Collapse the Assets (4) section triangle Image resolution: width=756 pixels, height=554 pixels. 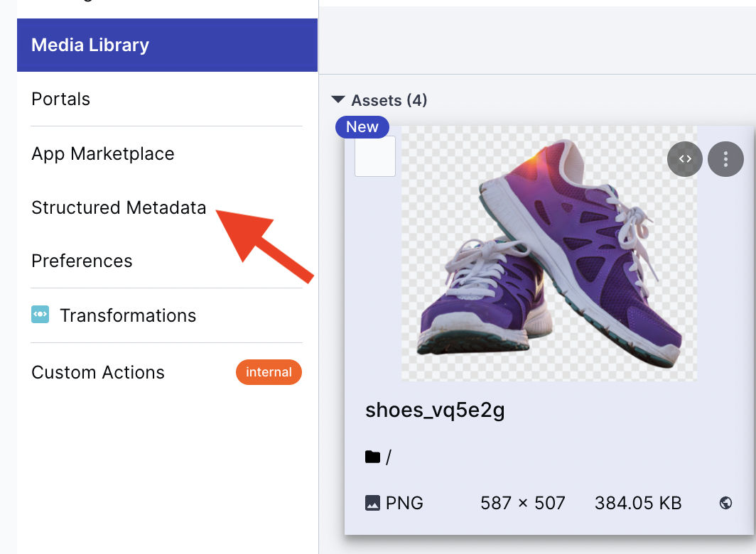tap(338, 100)
